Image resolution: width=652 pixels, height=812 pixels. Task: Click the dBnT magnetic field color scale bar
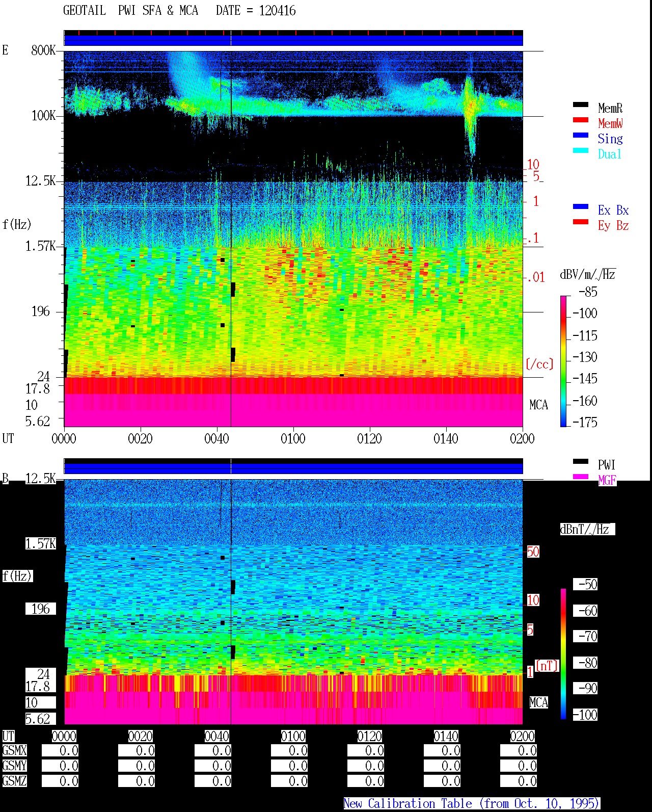pos(563,654)
